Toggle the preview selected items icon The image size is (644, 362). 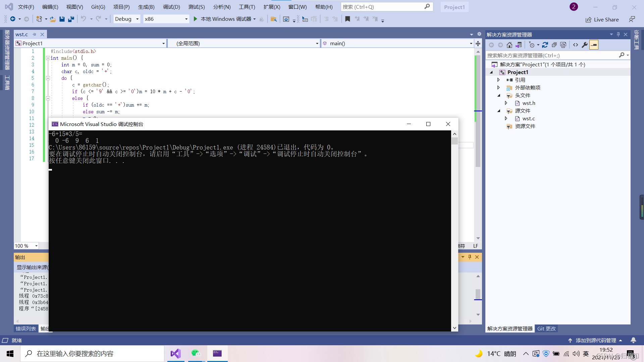[594, 45]
